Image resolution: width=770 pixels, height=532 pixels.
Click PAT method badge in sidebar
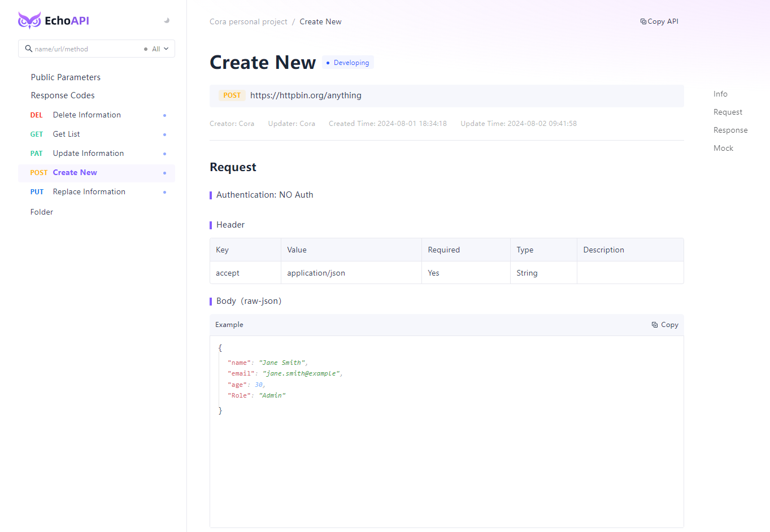pyautogui.click(x=37, y=154)
